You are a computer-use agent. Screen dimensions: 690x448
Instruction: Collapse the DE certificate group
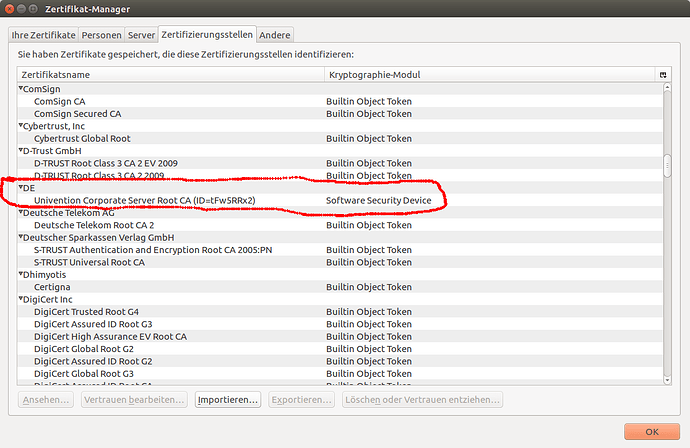(x=21, y=188)
